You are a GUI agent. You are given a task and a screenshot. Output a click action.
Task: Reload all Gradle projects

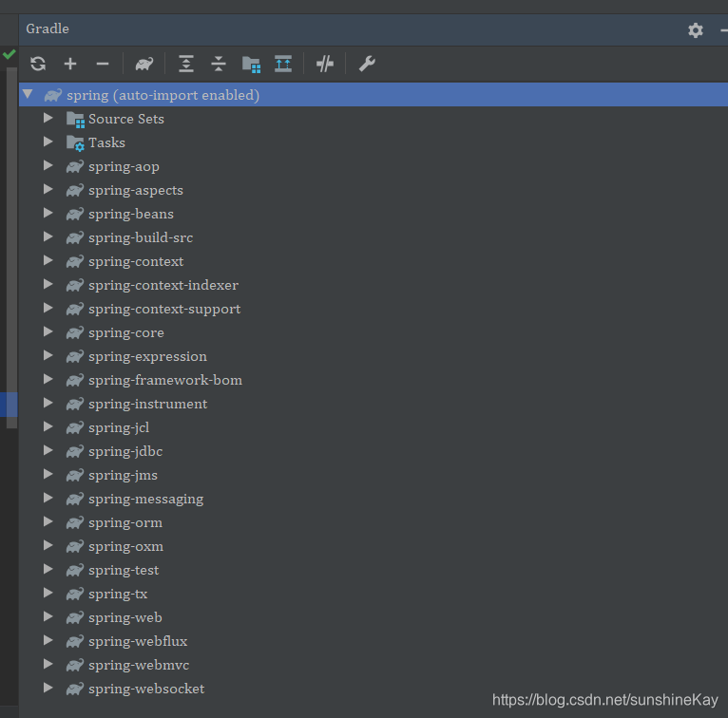tap(38, 64)
